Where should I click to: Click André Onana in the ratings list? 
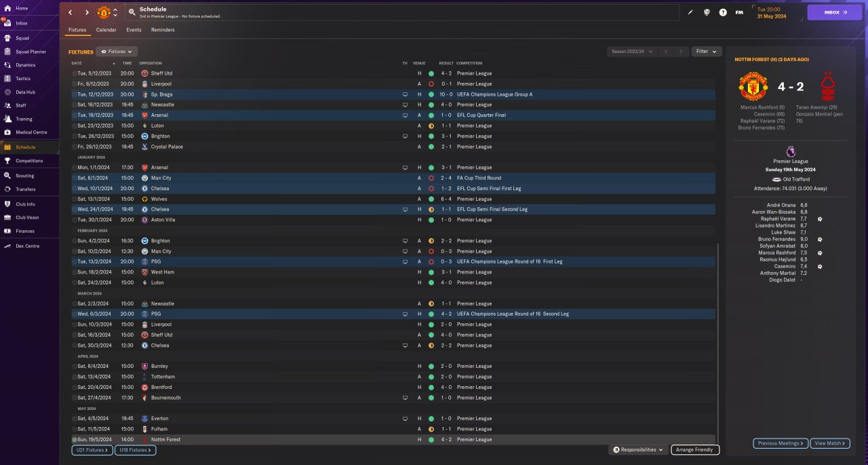pyautogui.click(x=782, y=205)
